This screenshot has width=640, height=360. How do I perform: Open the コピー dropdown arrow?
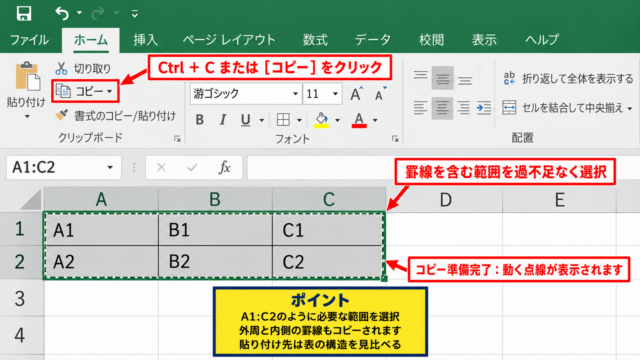click(109, 91)
